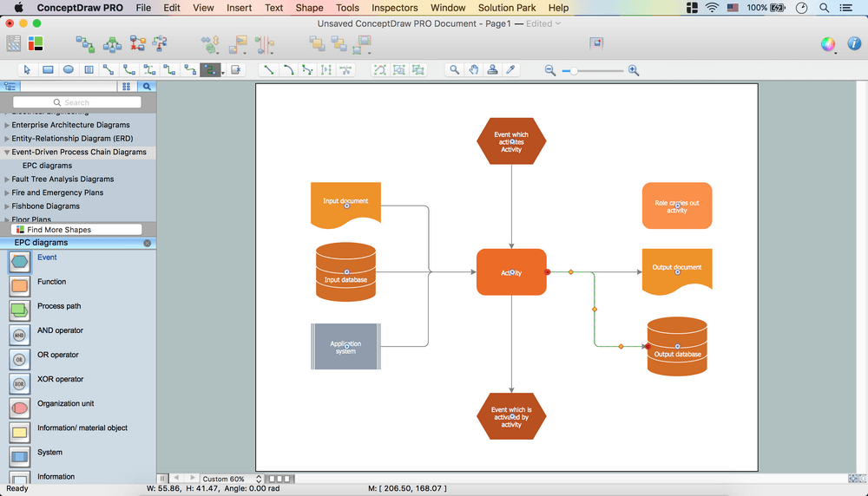Viewport: 868px width, 496px height.
Task: Switch library panel to grid view
Action: click(x=126, y=87)
